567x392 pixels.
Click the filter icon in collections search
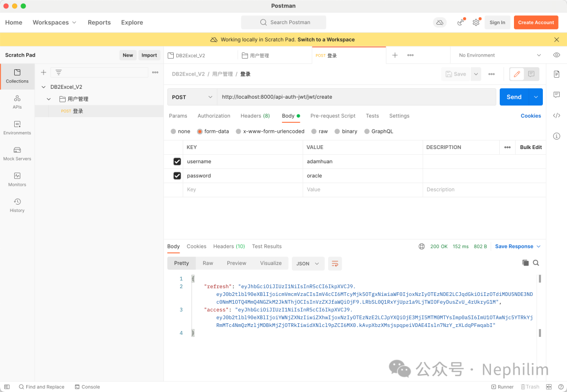[x=59, y=72]
